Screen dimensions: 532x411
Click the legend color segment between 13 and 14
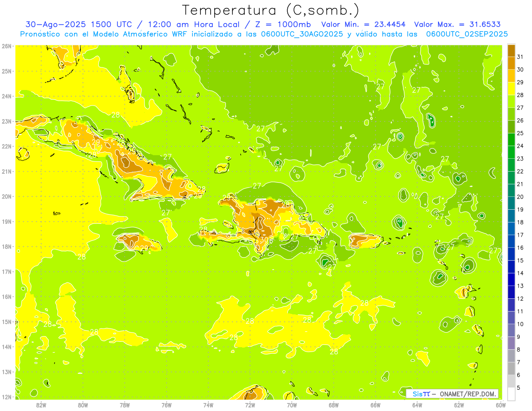(511, 279)
